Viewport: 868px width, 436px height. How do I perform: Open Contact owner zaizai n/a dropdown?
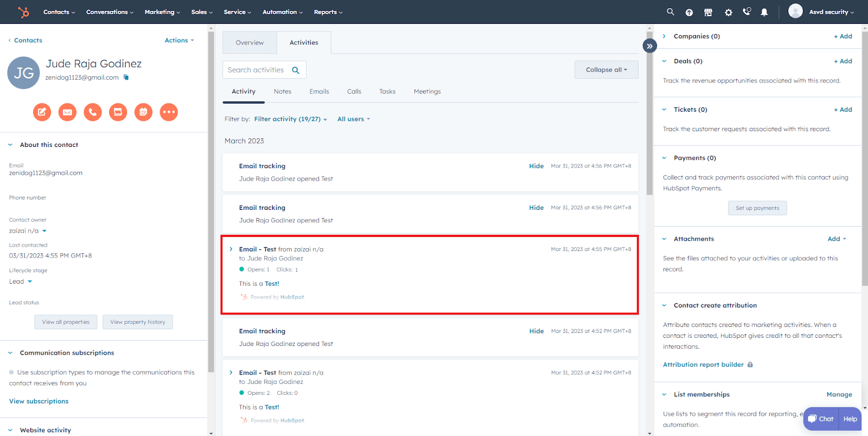pyautogui.click(x=28, y=231)
